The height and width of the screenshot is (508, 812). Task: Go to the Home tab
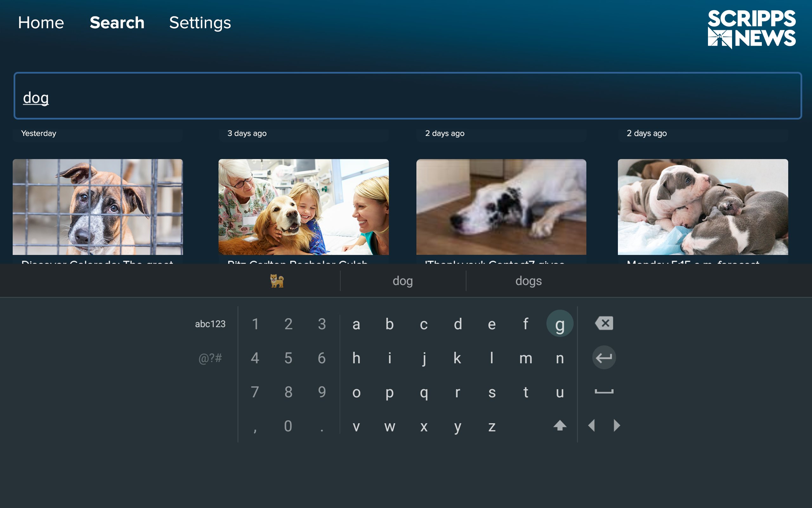[41, 23]
